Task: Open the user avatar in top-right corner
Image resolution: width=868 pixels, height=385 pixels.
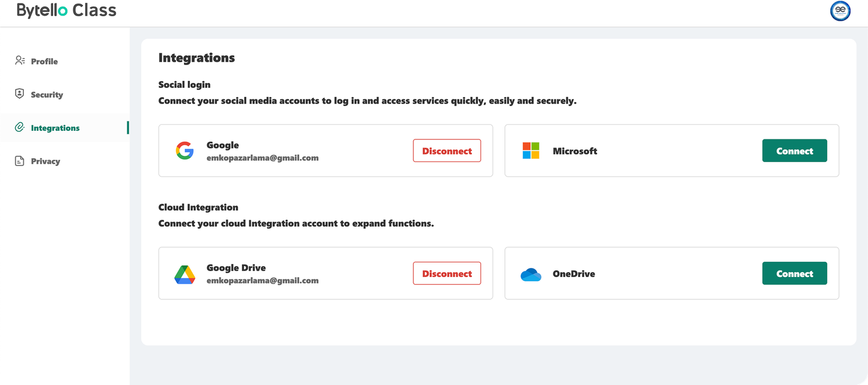Action: point(840,11)
